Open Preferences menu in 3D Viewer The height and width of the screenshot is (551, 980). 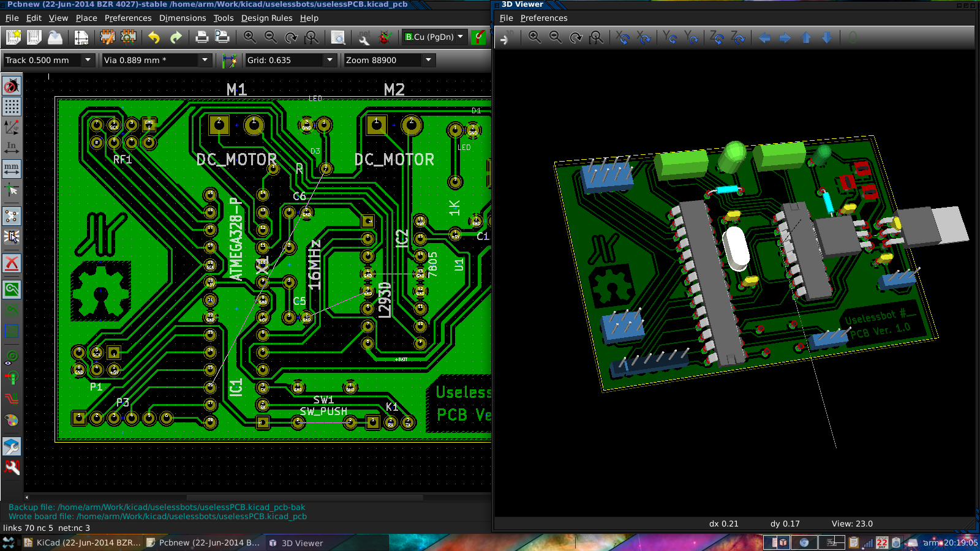pyautogui.click(x=544, y=18)
